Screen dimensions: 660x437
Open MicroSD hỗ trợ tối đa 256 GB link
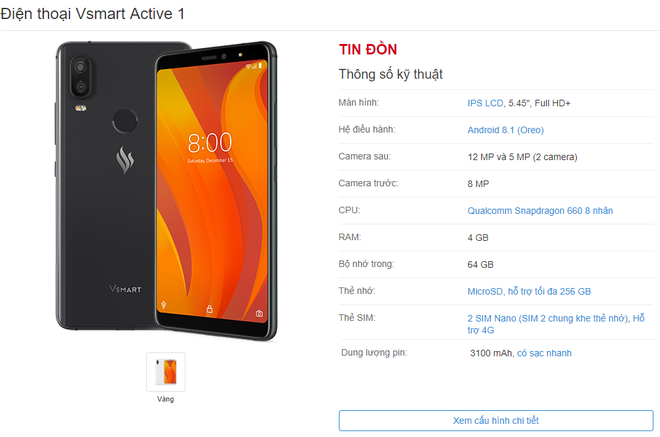pos(529,291)
